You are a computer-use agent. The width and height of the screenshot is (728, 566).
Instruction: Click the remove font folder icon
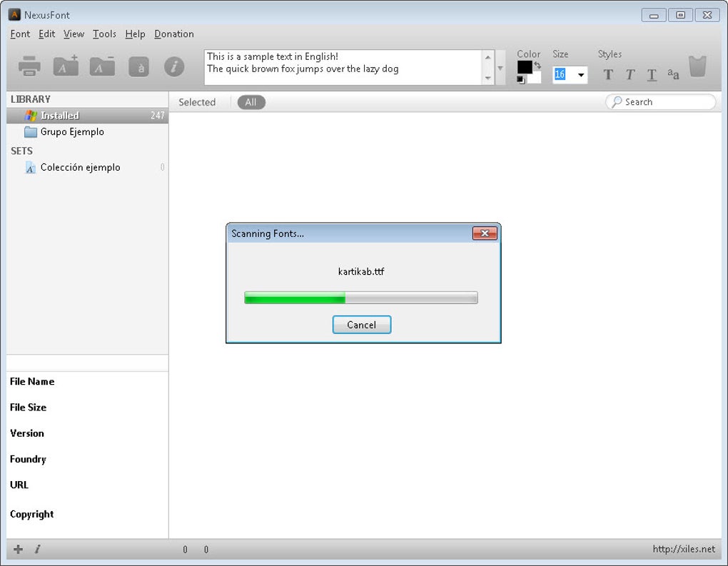[x=102, y=66]
